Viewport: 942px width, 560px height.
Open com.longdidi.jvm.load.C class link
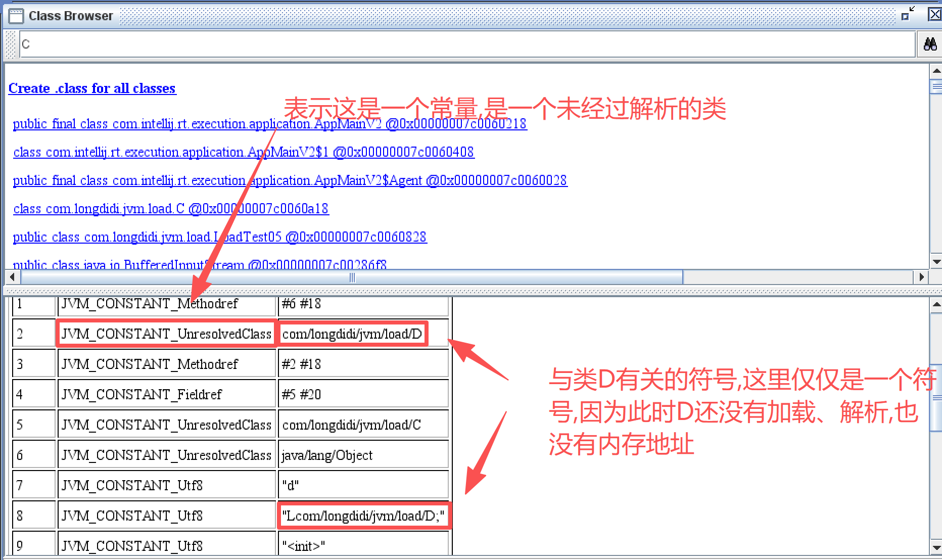click(171, 209)
